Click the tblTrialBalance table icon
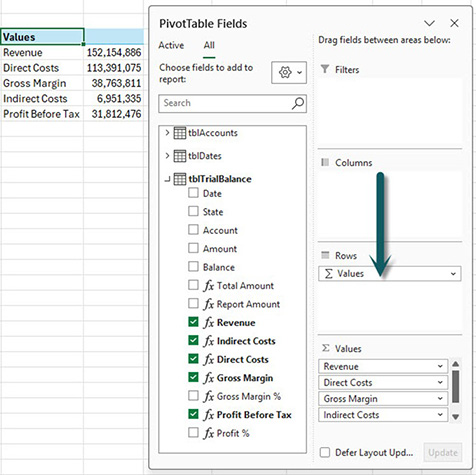This screenshot has width=476, height=475. [180, 179]
